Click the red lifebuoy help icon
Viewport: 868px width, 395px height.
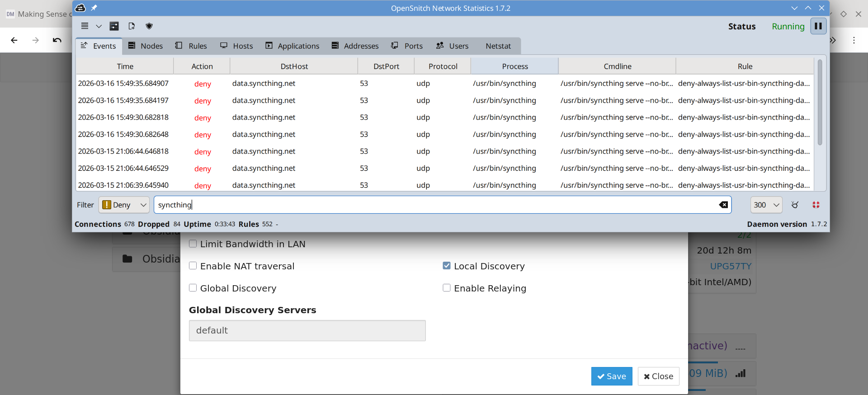click(x=816, y=205)
